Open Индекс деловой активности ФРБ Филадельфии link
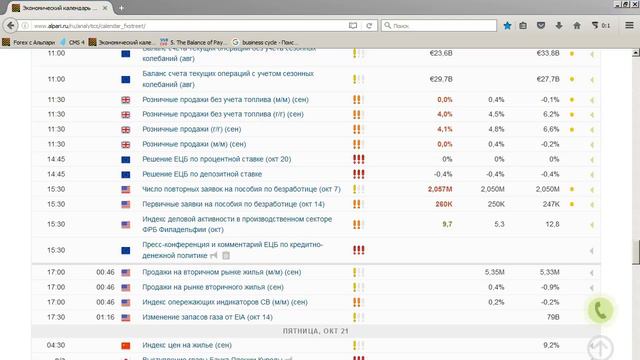 (237, 224)
